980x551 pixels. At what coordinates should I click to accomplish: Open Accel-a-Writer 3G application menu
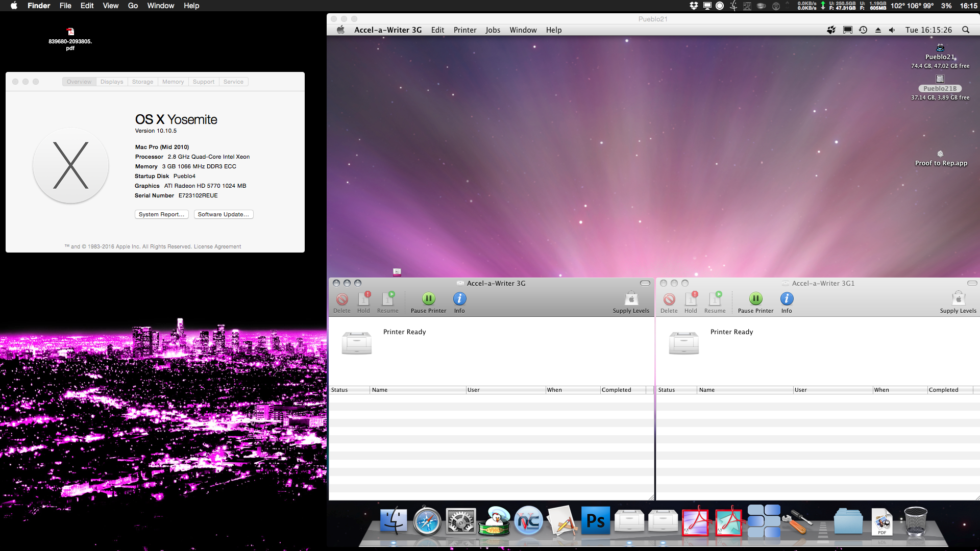coord(388,30)
